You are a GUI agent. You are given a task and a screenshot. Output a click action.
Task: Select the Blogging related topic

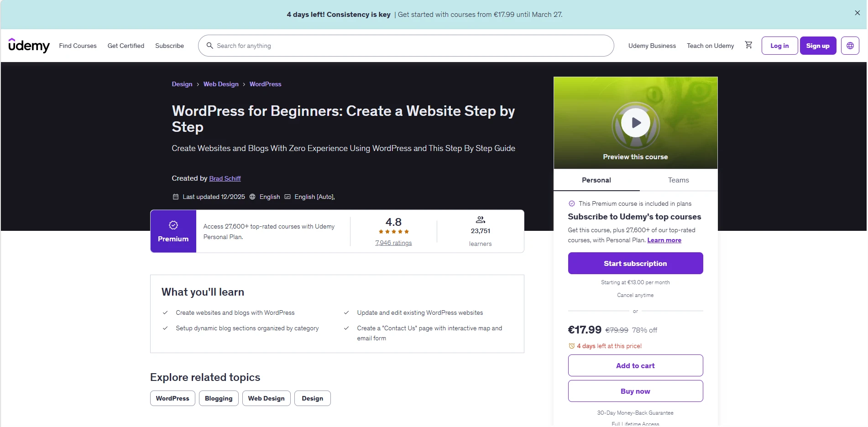pyautogui.click(x=218, y=398)
